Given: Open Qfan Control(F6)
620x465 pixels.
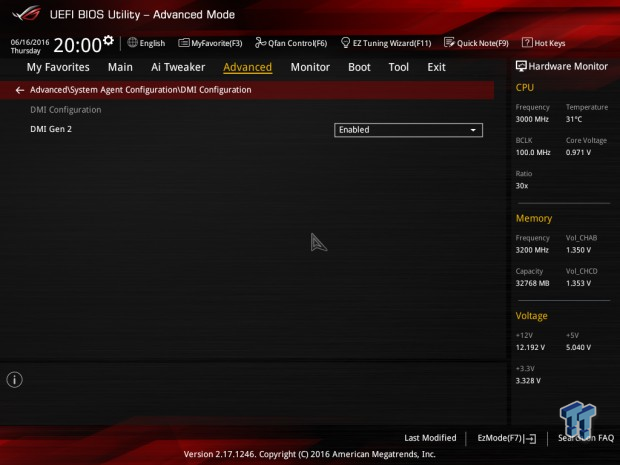Looking at the screenshot, I should click(x=291, y=43).
